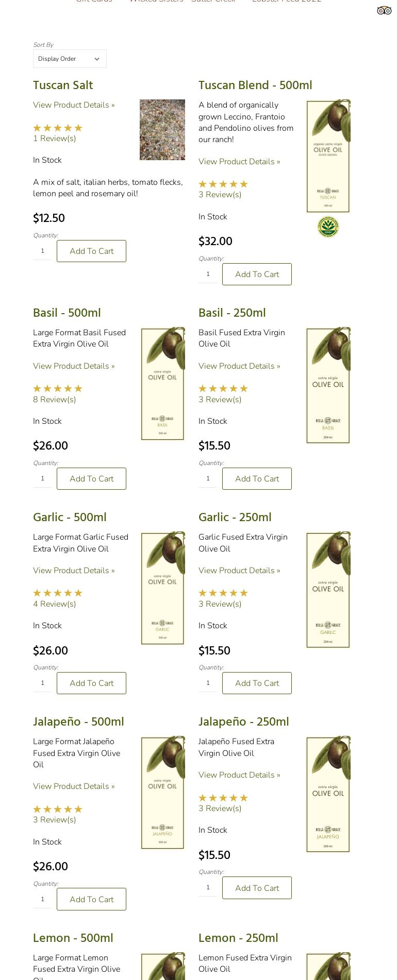397x980 pixels.
Task: Click the 3 Review(s) link under Garlic - 250ml
Action: [220, 604]
